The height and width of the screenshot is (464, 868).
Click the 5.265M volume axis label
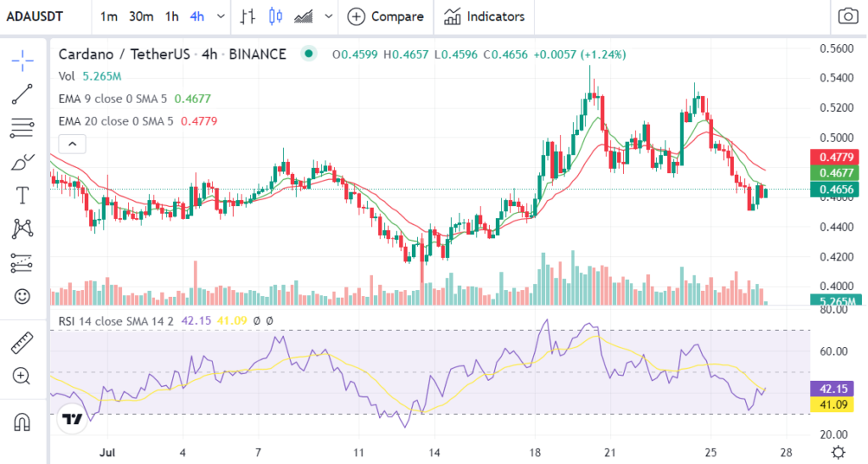coord(837,301)
